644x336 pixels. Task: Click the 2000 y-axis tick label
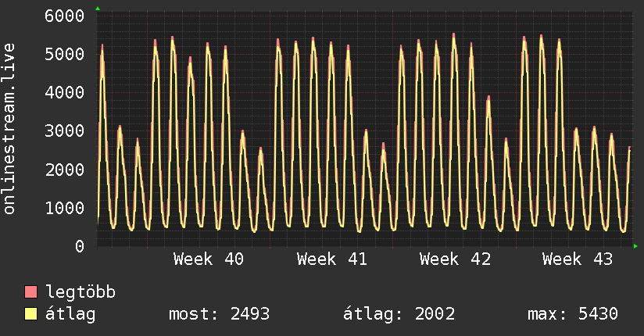tap(64, 169)
